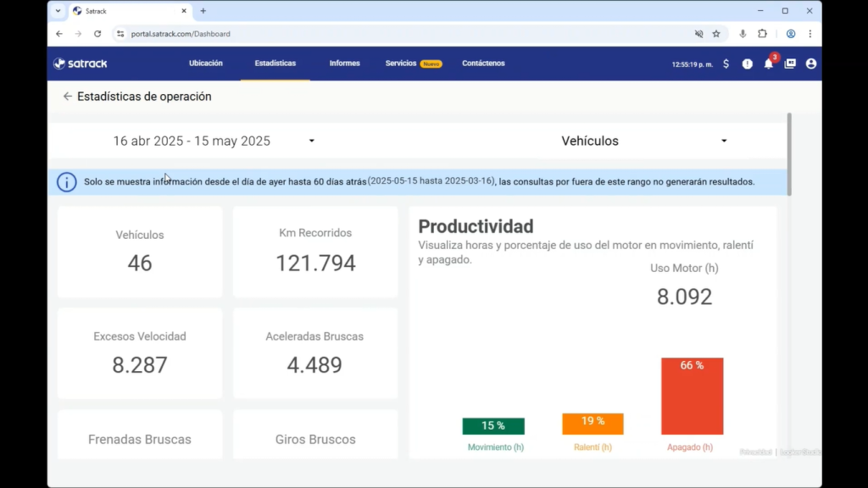Click the '16 abr 2025 - 15 may 2025' text
Image resolution: width=868 pixels, height=488 pixels.
(192, 141)
